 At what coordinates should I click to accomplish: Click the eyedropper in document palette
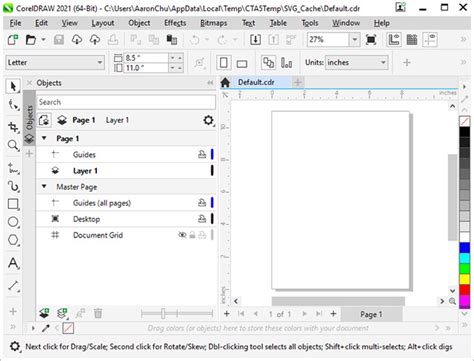tap(46, 328)
